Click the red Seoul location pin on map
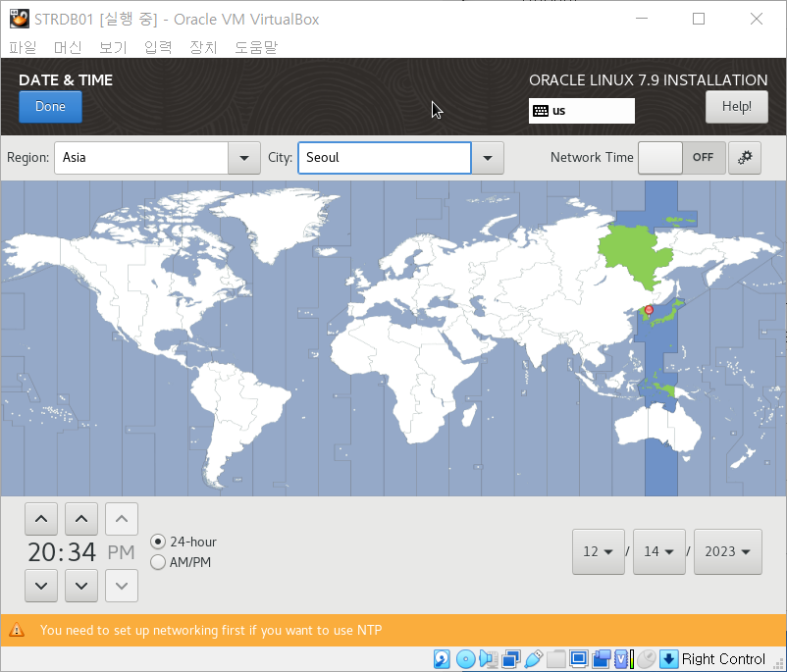Viewport: 787px width, 672px height. click(x=649, y=311)
